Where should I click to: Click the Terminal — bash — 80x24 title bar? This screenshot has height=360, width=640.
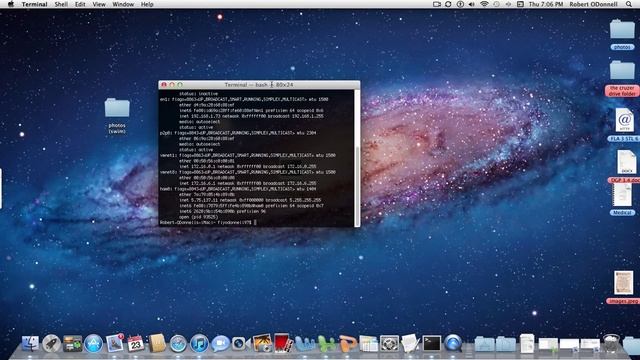(x=259, y=84)
